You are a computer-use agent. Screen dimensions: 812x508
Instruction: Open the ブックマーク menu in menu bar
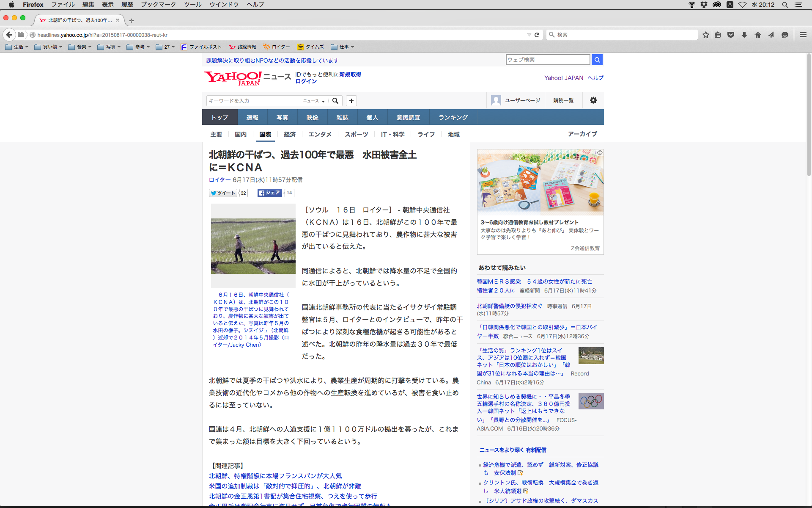click(x=158, y=5)
